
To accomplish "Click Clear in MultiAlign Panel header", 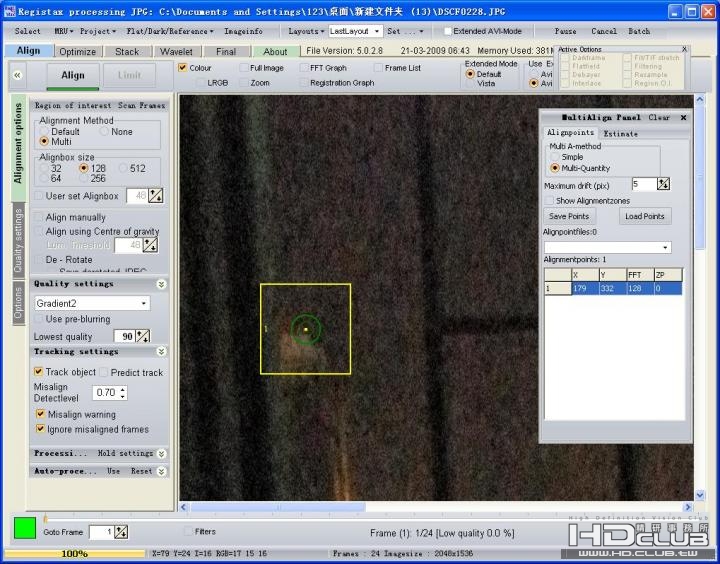I will coord(659,118).
